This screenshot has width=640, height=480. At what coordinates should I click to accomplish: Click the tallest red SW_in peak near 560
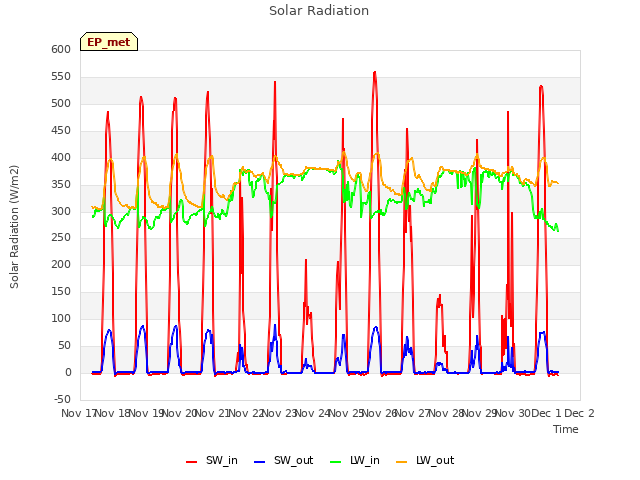click(375, 73)
